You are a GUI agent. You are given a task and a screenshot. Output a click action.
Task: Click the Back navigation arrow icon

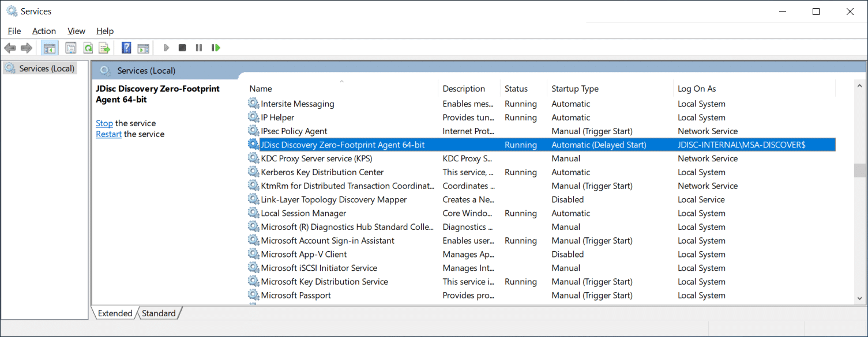[10, 47]
